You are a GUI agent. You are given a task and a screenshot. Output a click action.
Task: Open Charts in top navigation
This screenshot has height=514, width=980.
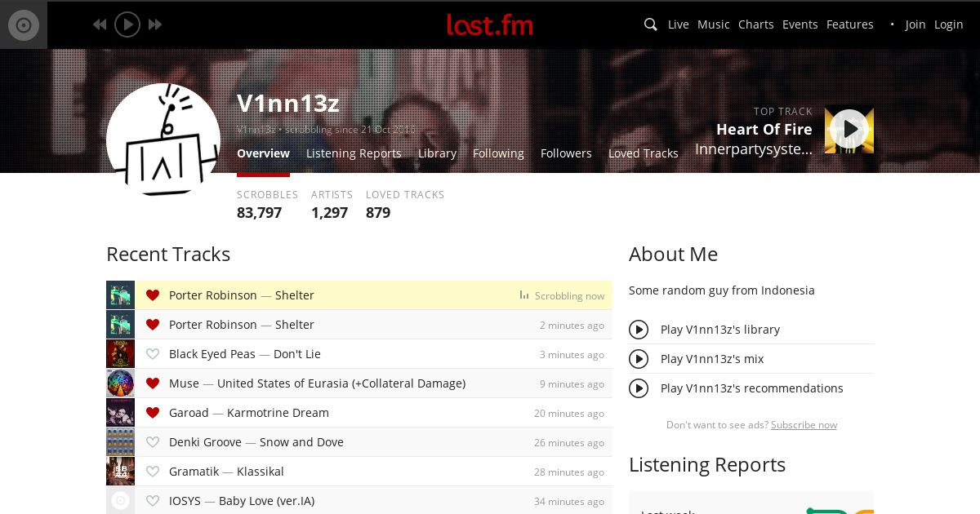(x=756, y=24)
